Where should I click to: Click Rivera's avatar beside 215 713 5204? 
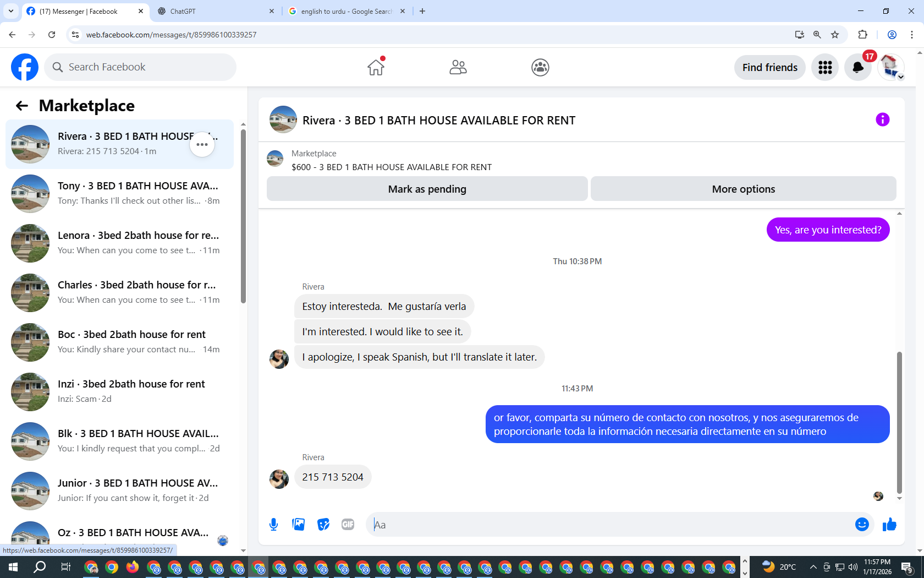pos(279,479)
